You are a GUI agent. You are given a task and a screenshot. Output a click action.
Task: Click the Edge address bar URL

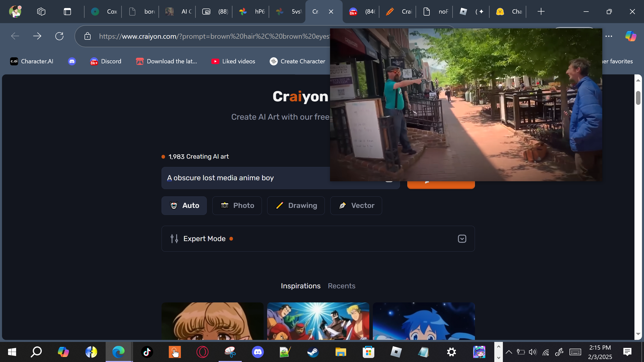[214, 36]
